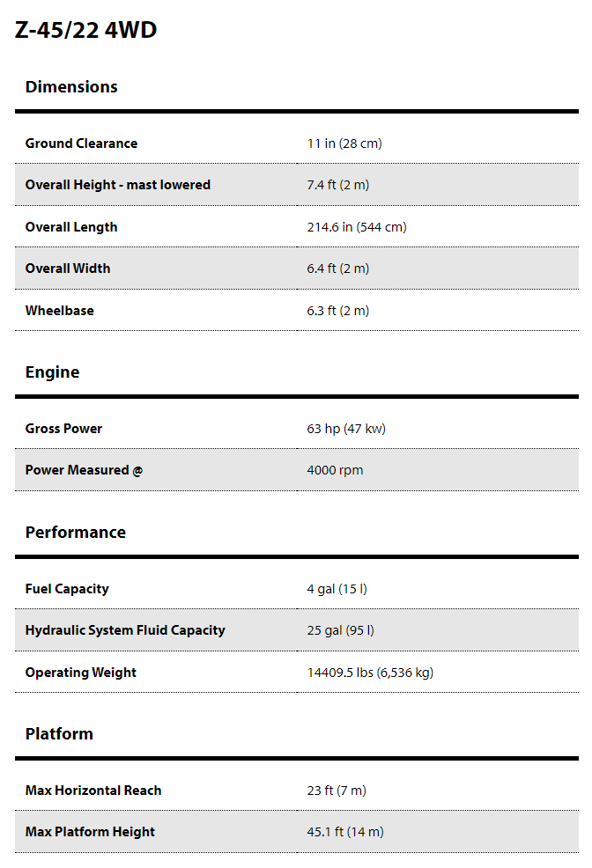Select the Max Horizontal Reach label
The image size is (592, 868).
[93, 791]
